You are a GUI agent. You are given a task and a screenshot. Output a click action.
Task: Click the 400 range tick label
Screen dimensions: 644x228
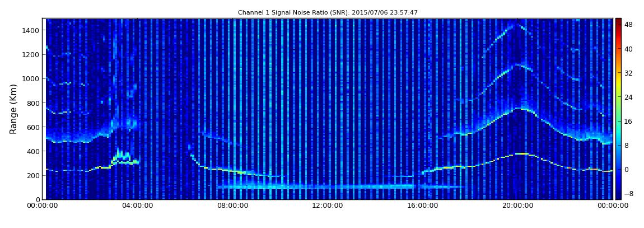coord(33,152)
